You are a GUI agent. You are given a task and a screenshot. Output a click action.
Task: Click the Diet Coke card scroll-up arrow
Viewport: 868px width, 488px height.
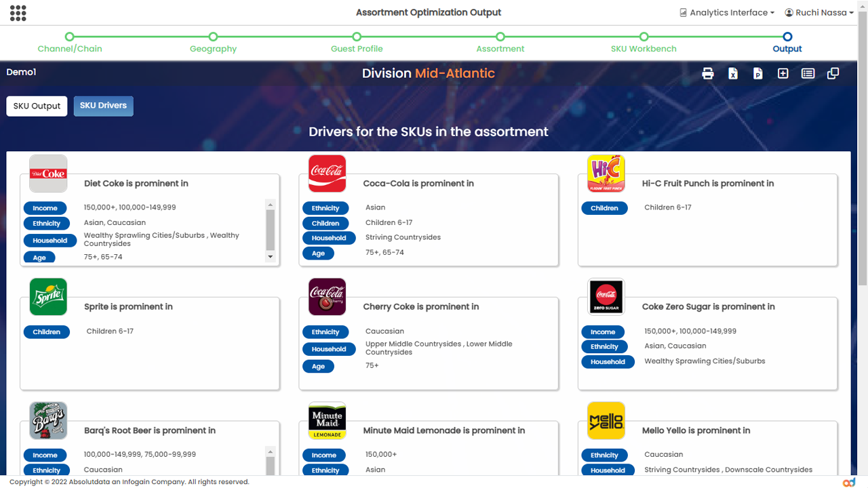271,205
